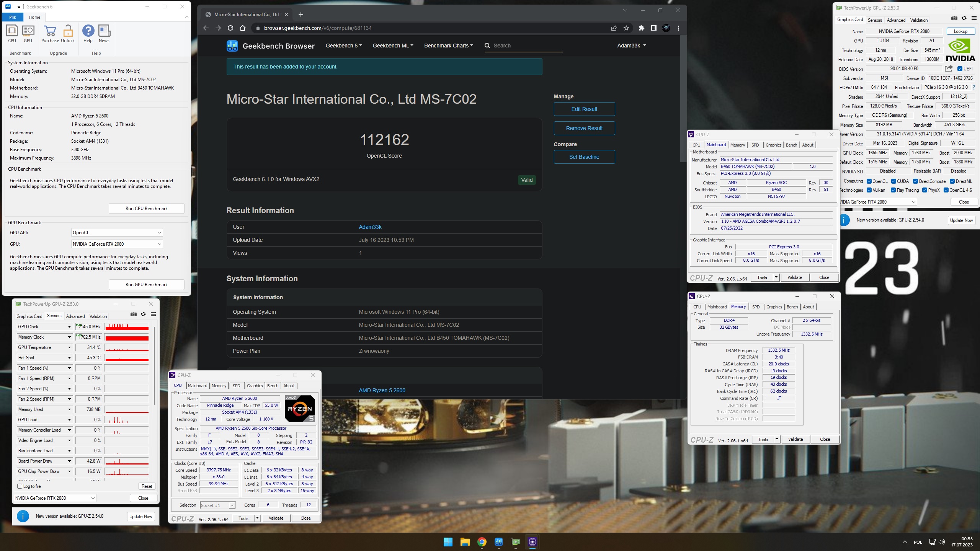The width and height of the screenshot is (980, 551).
Task: Open the Help icon in Geekbench ribbon
Action: pyautogui.click(x=88, y=34)
